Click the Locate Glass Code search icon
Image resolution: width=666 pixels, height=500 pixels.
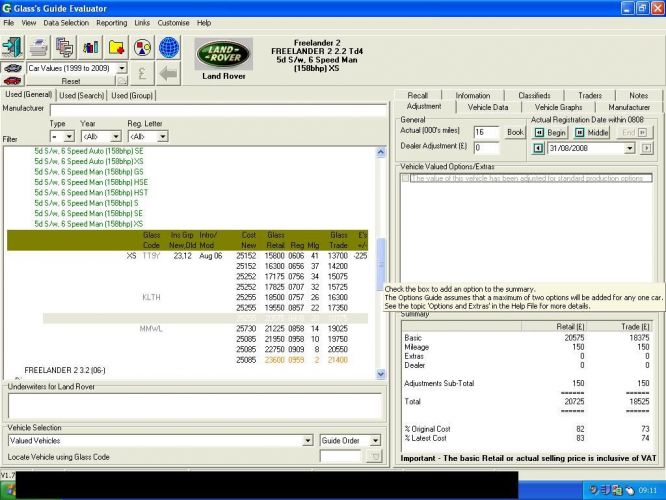click(x=374, y=456)
